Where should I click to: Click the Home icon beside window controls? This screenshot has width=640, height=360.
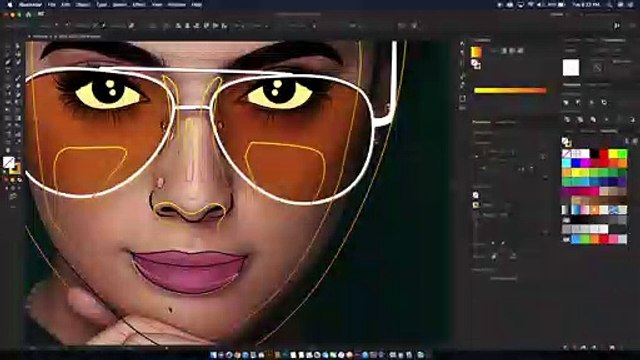(x=29, y=14)
